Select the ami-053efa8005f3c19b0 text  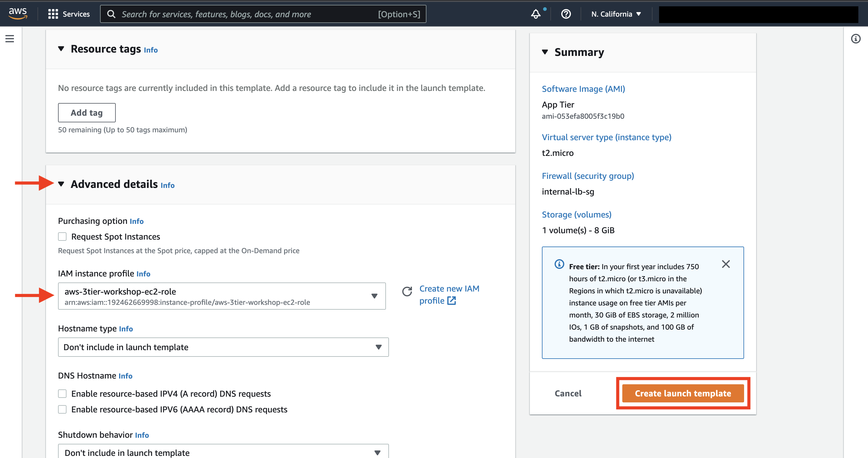583,116
